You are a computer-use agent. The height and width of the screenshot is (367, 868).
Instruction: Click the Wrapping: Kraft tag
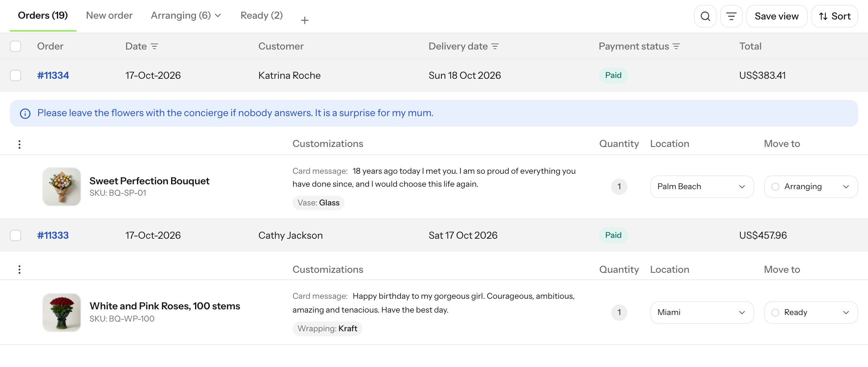point(328,329)
